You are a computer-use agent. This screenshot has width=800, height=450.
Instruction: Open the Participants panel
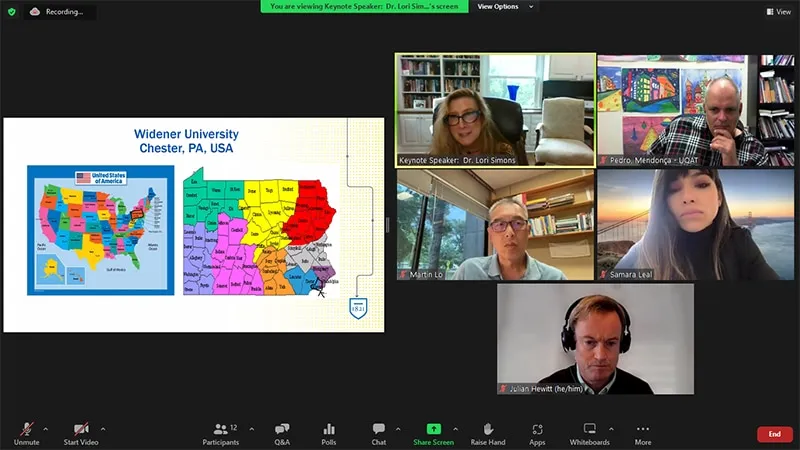(221, 431)
